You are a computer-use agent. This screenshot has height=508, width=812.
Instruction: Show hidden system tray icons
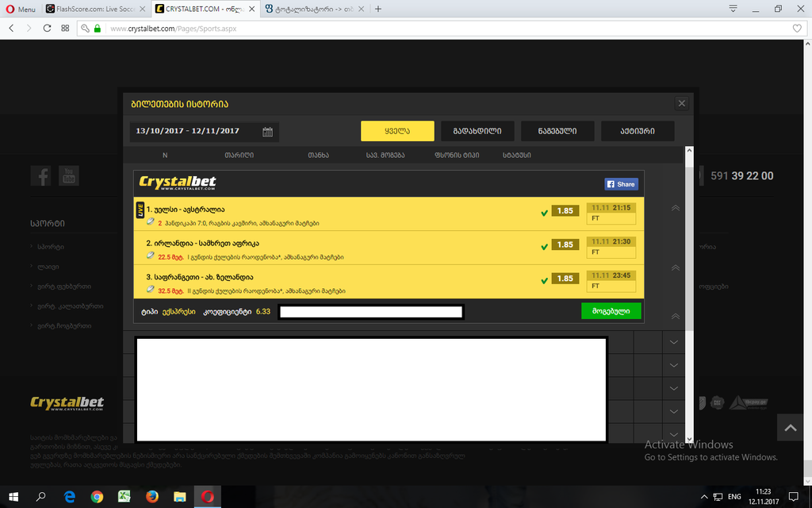pyautogui.click(x=704, y=497)
